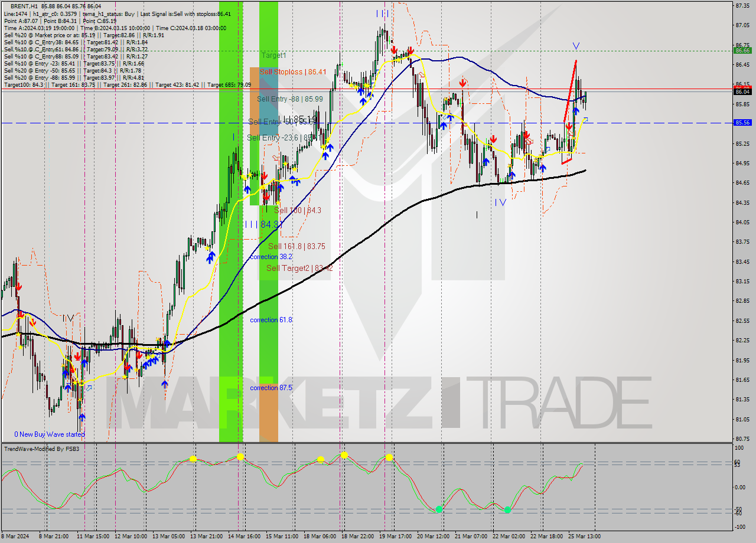
Task: Click the 100 level on indicator scale
Action: coord(739,449)
